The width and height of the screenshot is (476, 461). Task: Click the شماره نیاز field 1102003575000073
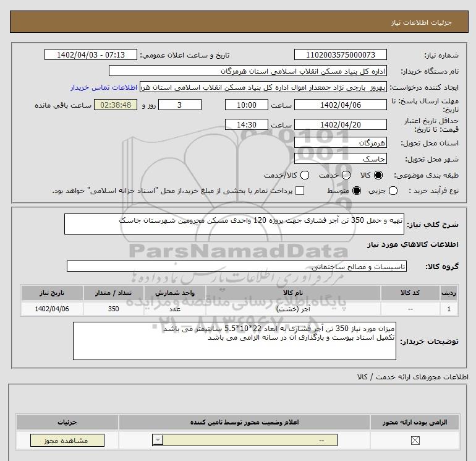[340, 54]
